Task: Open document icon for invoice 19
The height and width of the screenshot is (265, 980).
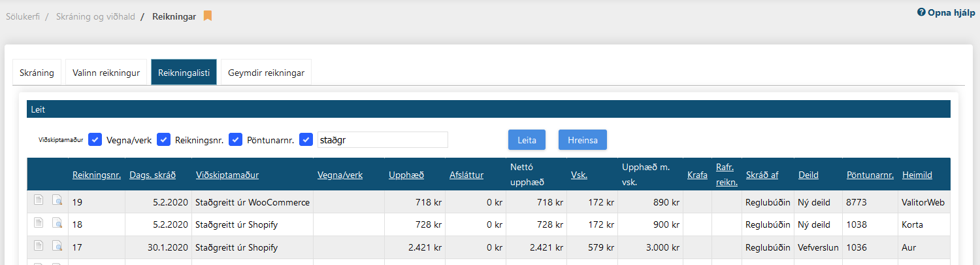Action: pos(39,202)
